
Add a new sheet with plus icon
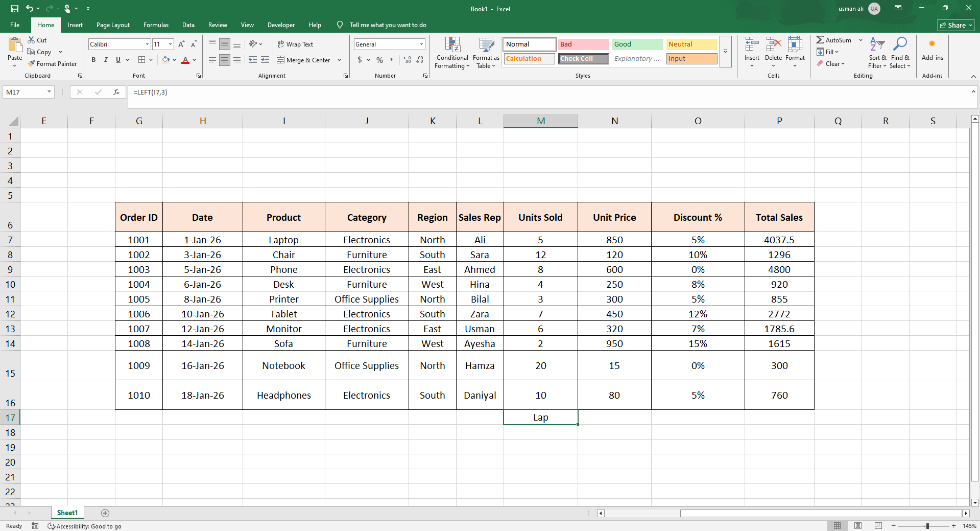coord(105,513)
